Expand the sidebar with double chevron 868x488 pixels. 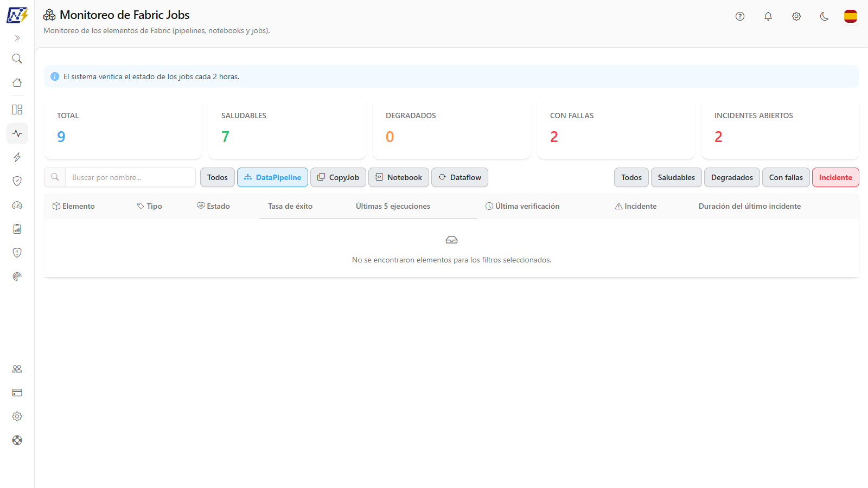coord(17,38)
